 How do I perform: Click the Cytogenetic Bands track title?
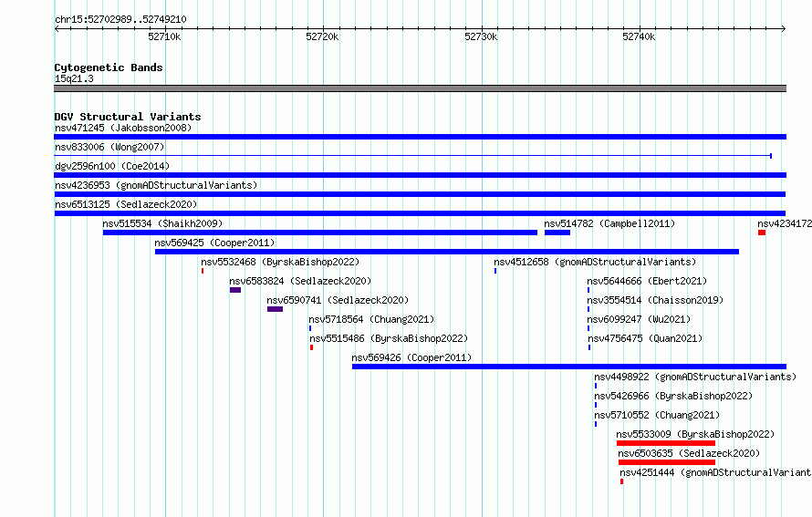click(x=109, y=67)
